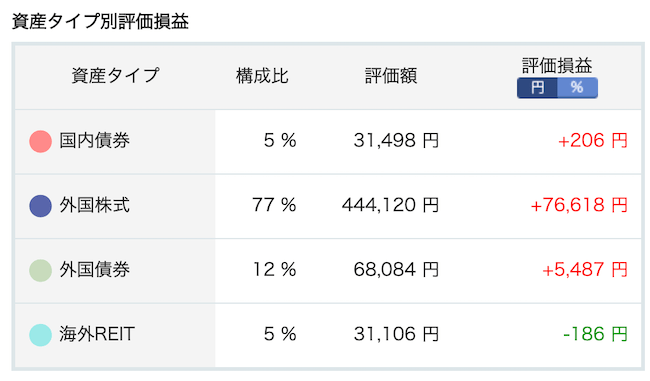Screen dimensions: 650x381
Task: Click the 77 % composition ratio
Action: [x=274, y=205]
